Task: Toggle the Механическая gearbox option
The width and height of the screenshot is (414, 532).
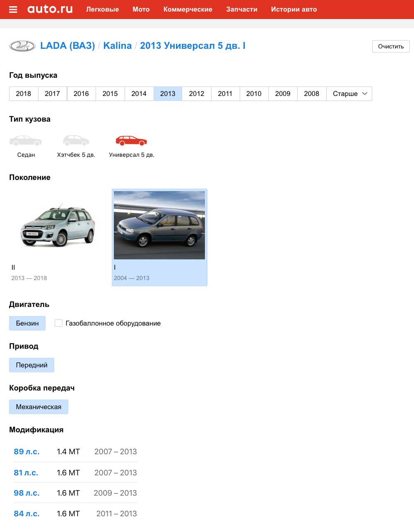Action: click(x=39, y=407)
